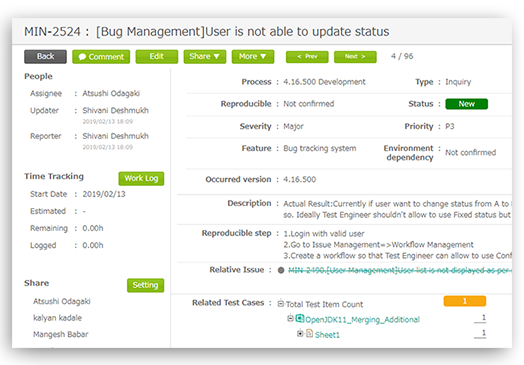524x365 pixels.
Task: Click the issue counter 4 / 96
Action: (x=402, y=56)
